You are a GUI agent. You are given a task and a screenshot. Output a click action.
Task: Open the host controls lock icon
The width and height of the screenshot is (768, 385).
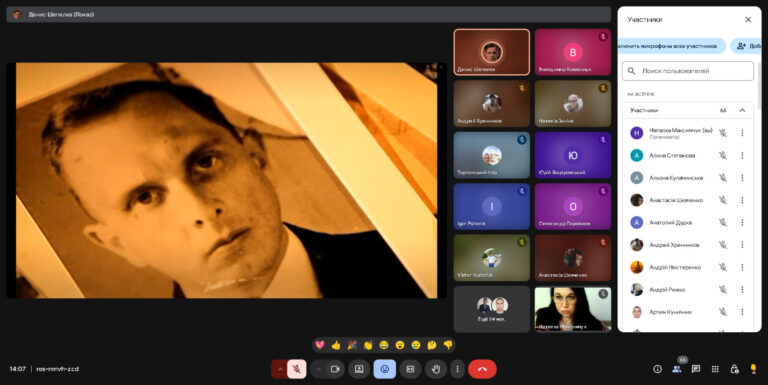pos(734,369)
